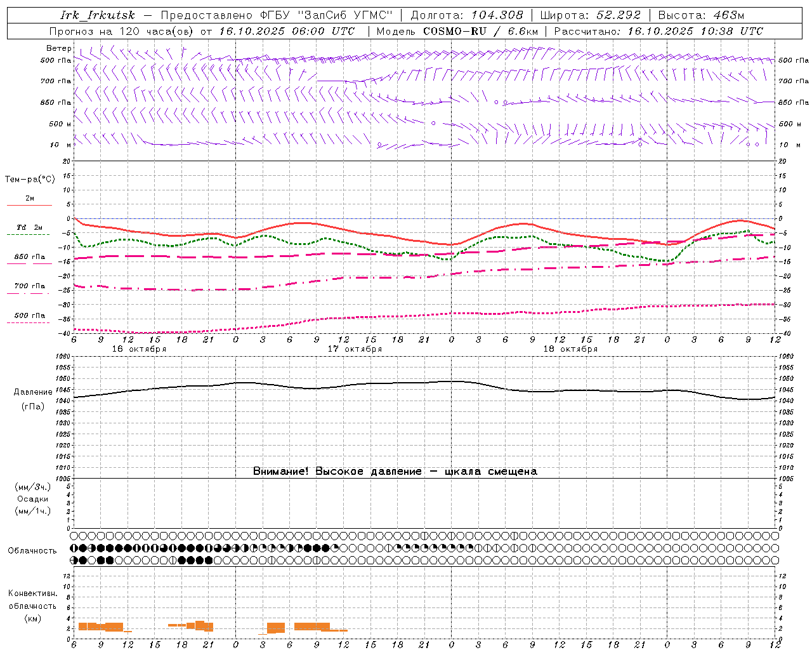Click the "Рассчитано: 16.10.2025 10:38 UTC" timestamp

(658, 31)
